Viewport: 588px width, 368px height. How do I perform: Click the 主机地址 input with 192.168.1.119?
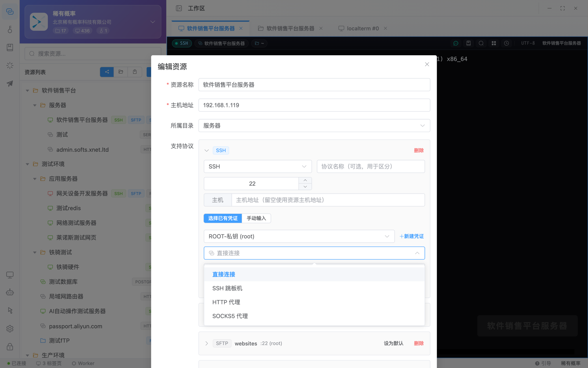click(x=314, y=105)
